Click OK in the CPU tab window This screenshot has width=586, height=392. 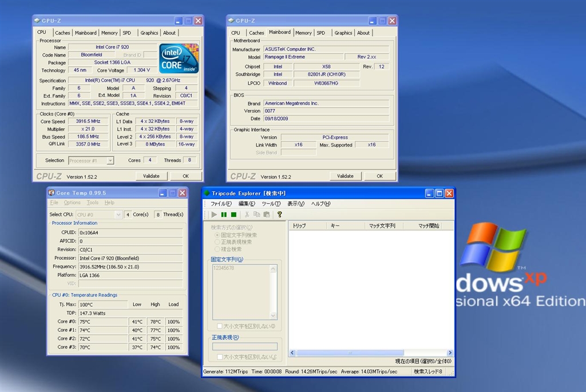coord(185,176)
